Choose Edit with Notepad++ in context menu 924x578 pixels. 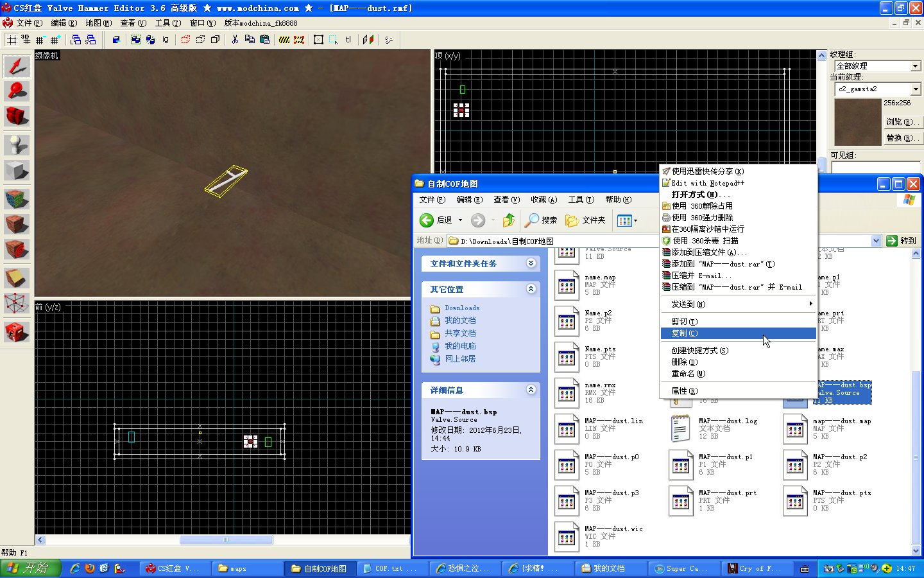pos(738,183)
